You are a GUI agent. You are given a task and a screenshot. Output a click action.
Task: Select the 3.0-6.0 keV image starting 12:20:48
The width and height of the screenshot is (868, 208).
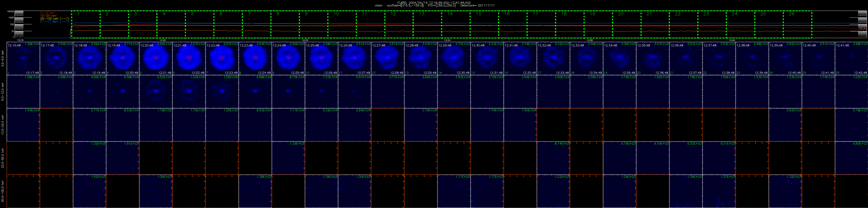click(x=156, y=58)
